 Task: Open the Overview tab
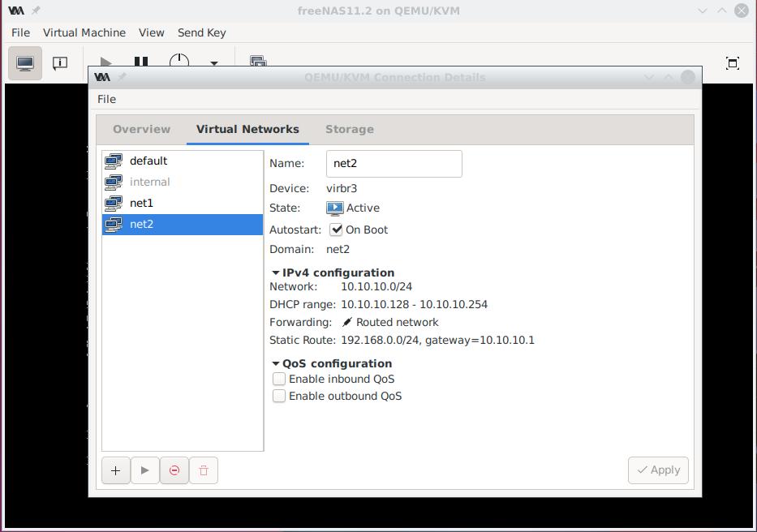pyautogui.click(x=141, y=129)
